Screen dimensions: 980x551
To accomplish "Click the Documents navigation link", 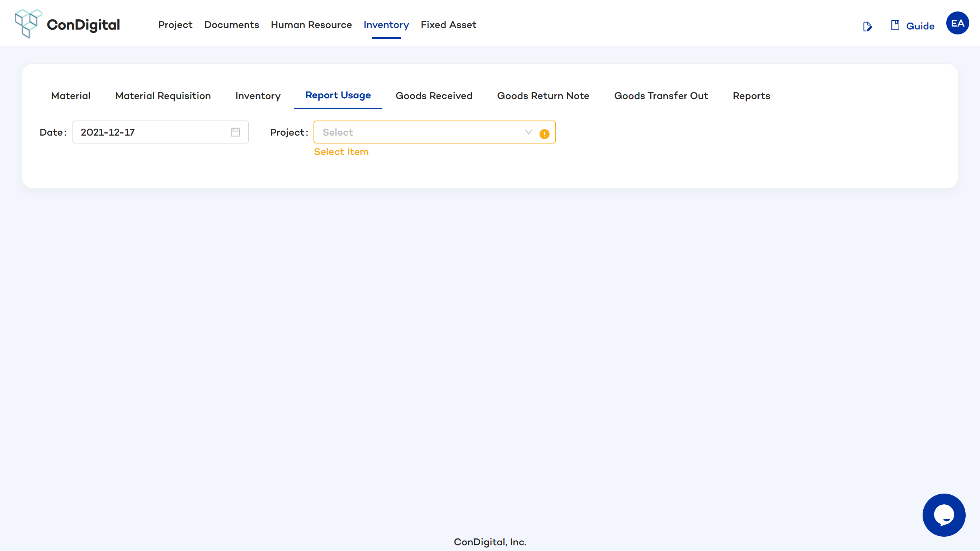I will tap(231, 25).
